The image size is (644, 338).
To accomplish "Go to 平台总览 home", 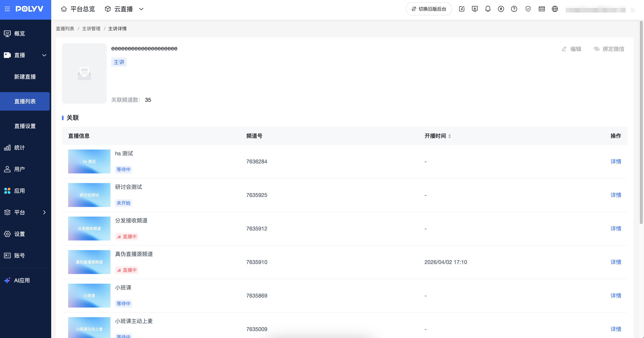I will coord(78,9).
